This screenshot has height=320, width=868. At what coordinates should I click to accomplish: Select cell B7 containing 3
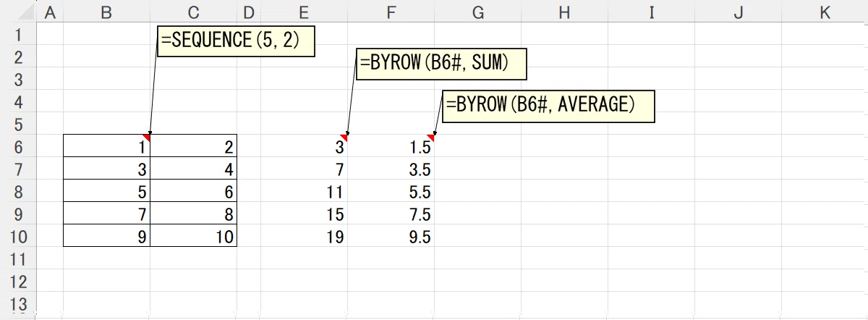coord(106,169)
